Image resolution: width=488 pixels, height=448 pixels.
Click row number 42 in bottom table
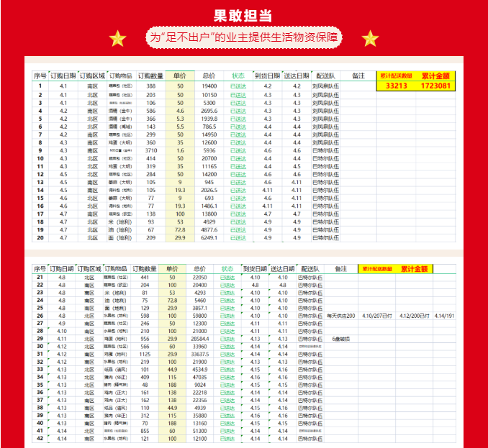point(40,438)
